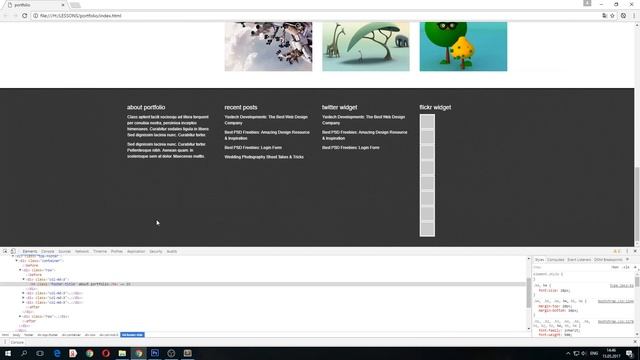Select the DOM Breakpoints sidebar tab
The height and width of the screenshot is (360, 640).
608,260
